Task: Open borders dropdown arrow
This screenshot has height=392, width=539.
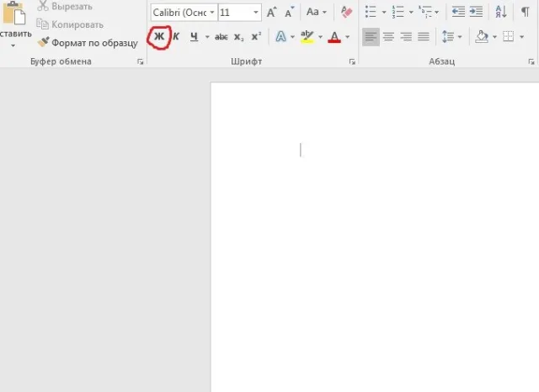Action: [x=521, y=37]
